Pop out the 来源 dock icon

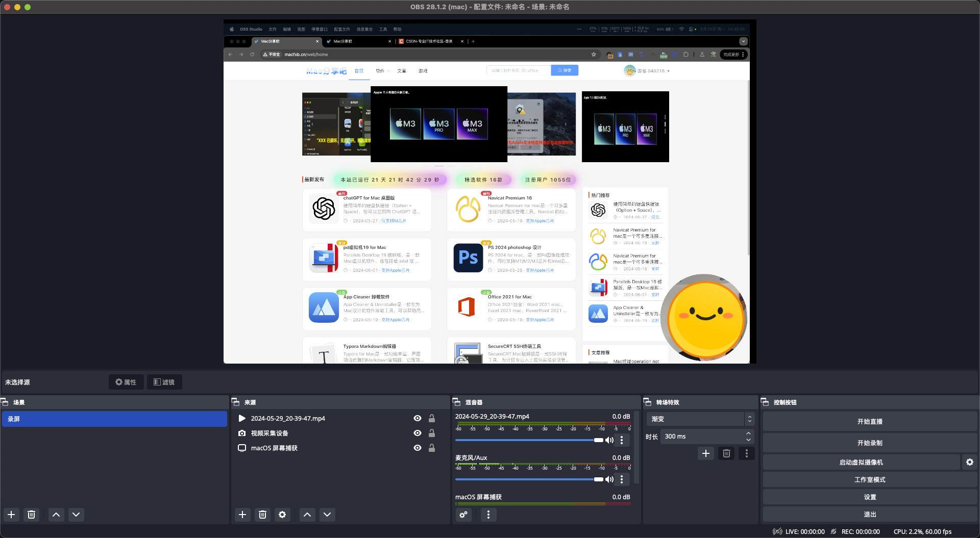(x=235, y=402)
